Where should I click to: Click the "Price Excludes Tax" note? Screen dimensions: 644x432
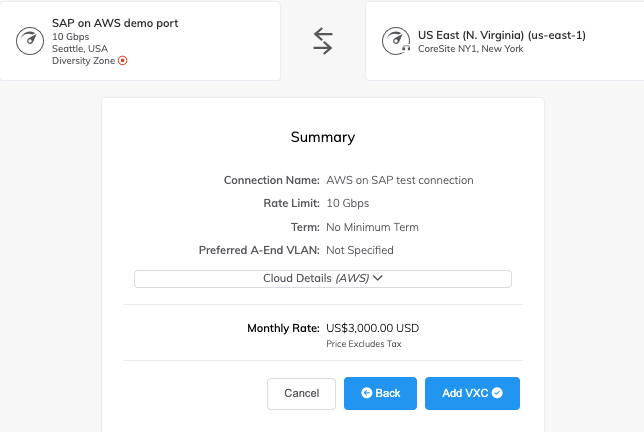click(363, 344)
